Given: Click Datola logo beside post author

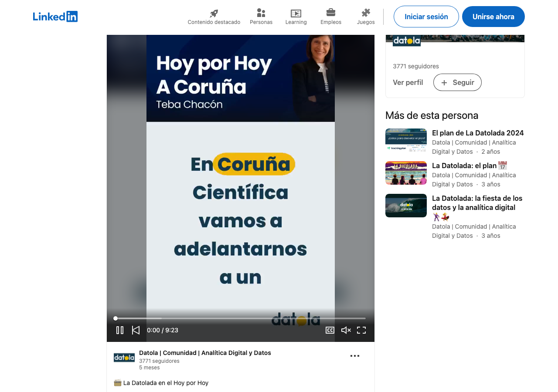Looking at the screenshot, I should (124, 358).
